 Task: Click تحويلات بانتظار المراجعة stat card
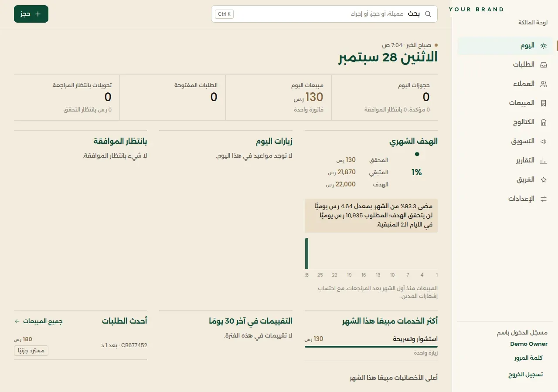(67, 98)
